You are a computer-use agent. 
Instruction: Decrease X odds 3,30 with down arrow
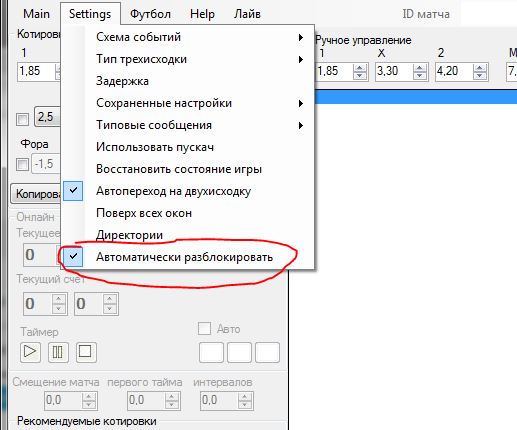point(420,76)
